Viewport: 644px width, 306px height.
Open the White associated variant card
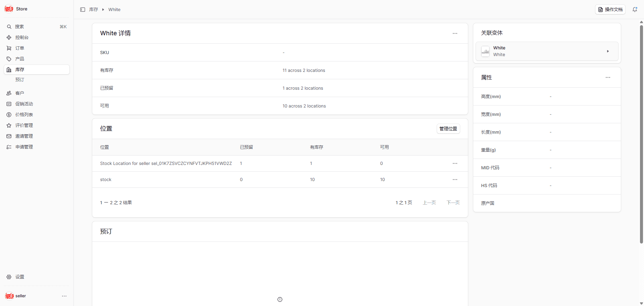coord(547,51)
